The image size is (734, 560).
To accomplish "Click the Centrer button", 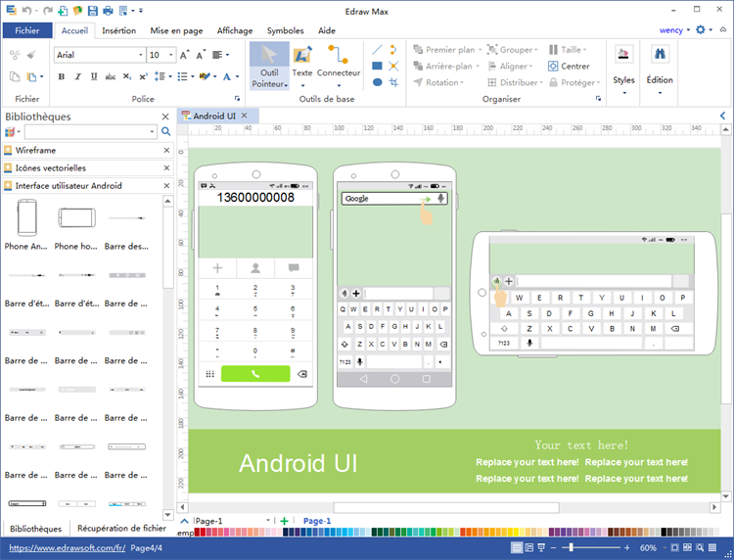I will tap(568, 66).
